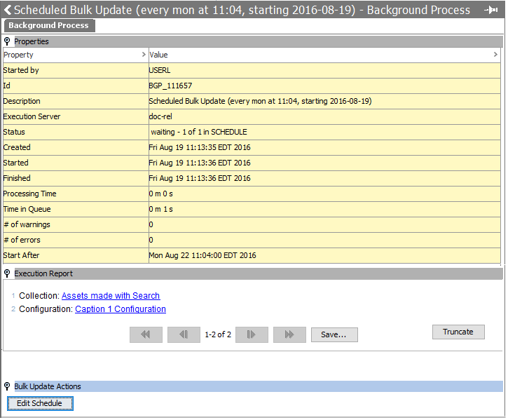Click the Created timestamp value
Image resolution: width=508 pixels, height=420 pixels.
(324, 147)
